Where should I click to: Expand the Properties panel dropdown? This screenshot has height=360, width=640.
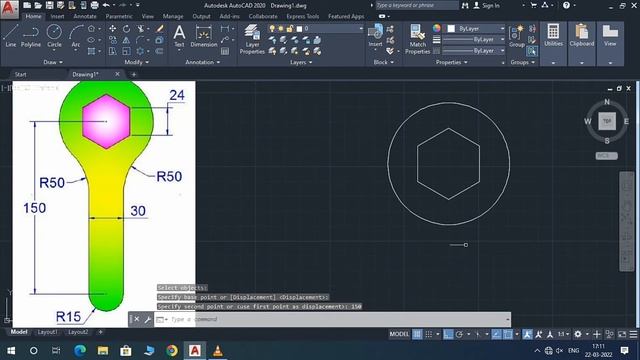[451, 62]
